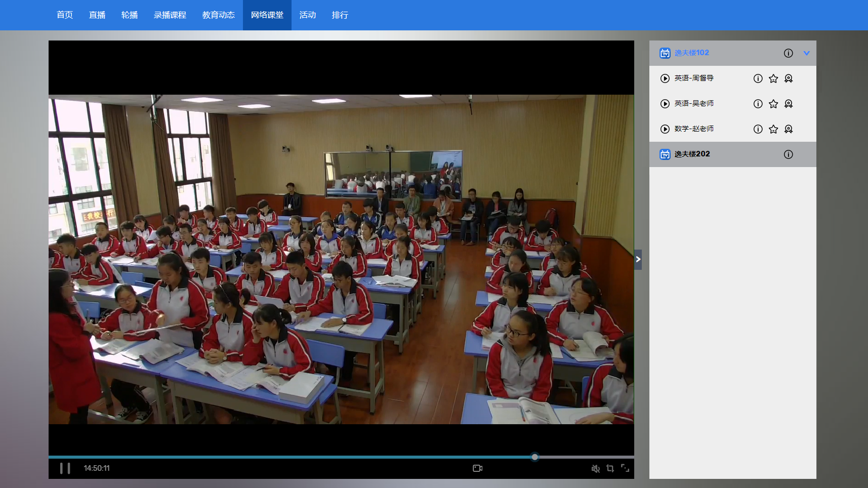This screenshot has width=868, height=488.
Task: Click the 数学-赵老师 label
Action: click(x=694, y=129)
